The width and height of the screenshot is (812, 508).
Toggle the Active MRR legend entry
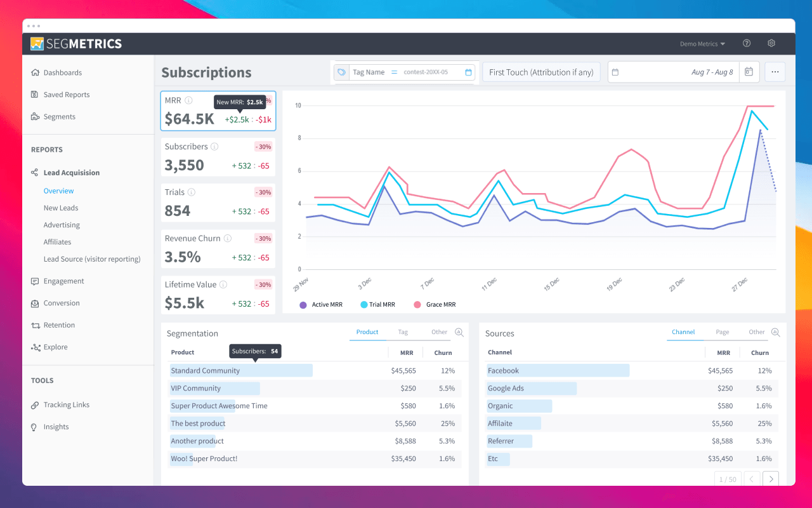click(x=321, y=304)
